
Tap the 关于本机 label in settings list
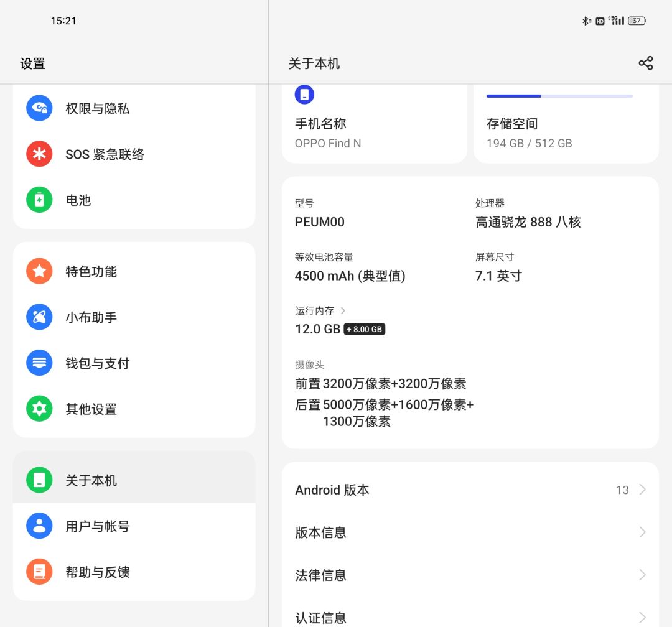91,480
